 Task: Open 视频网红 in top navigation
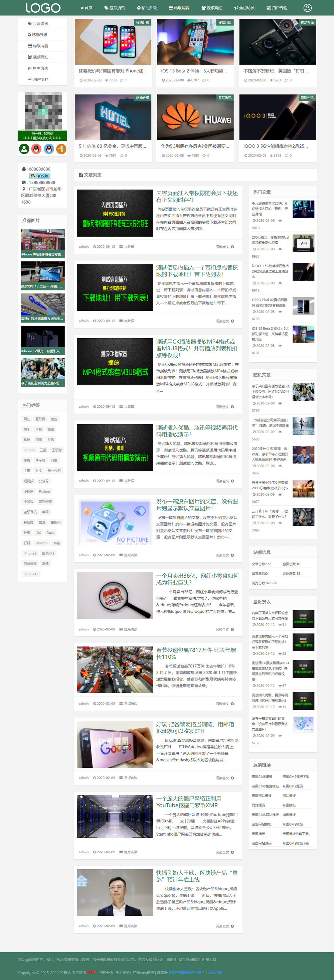[x=212, y=8]
